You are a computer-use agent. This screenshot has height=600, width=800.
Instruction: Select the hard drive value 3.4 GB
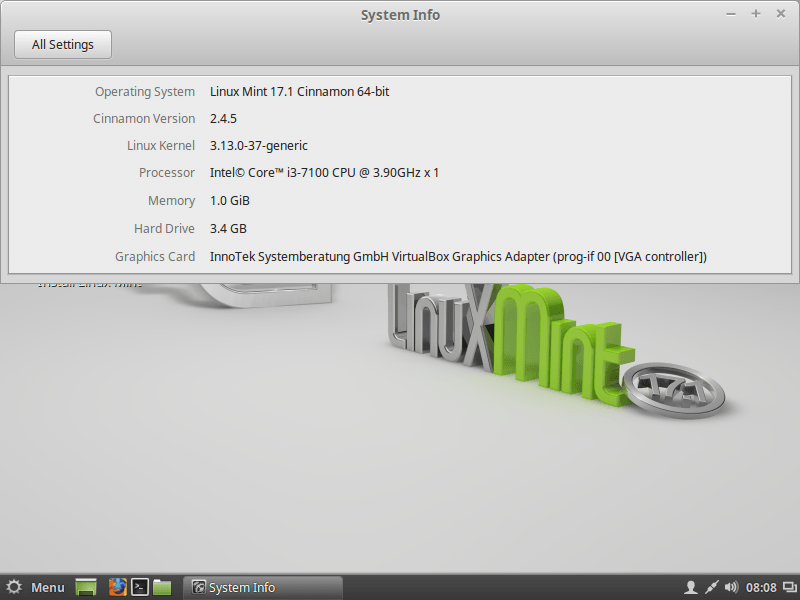[x=228, y=229]
